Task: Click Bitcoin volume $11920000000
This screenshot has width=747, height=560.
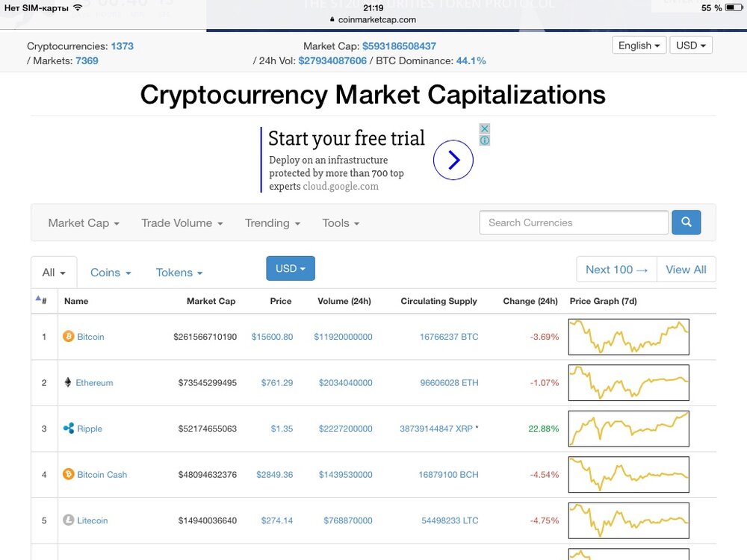Action: pyautogui.click(x=343, y=337)
